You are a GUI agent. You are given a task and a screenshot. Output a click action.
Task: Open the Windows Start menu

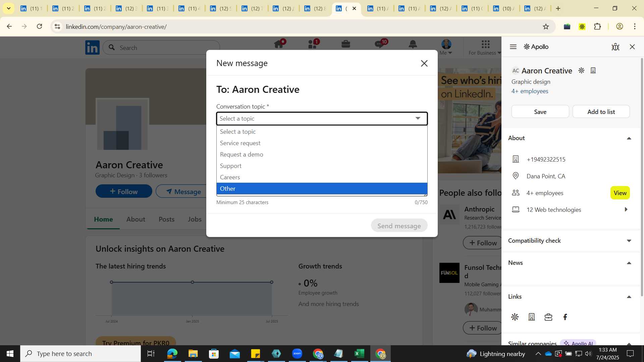coord(10,354)
